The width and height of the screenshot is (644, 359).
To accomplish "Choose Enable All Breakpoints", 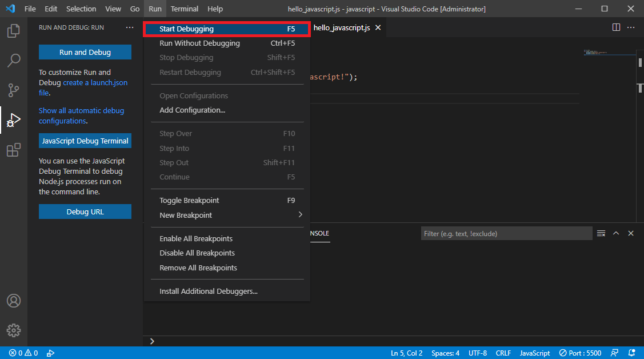I will 227,238.
